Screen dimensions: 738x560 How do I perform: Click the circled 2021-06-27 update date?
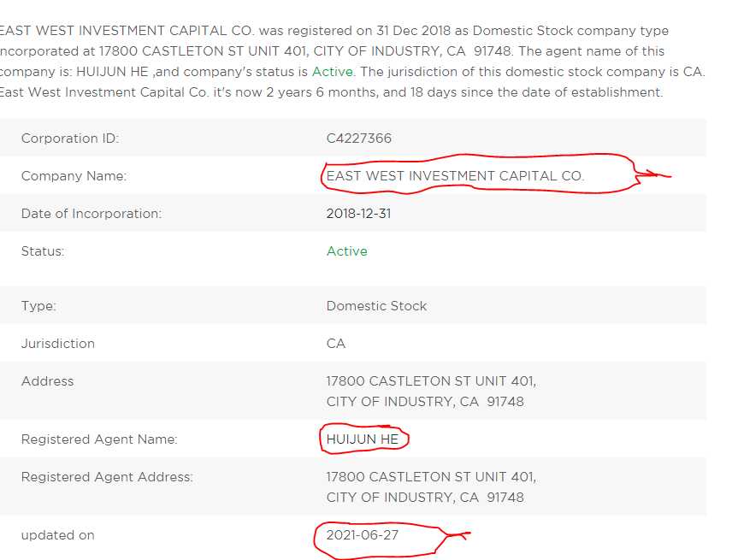[363, 535]
